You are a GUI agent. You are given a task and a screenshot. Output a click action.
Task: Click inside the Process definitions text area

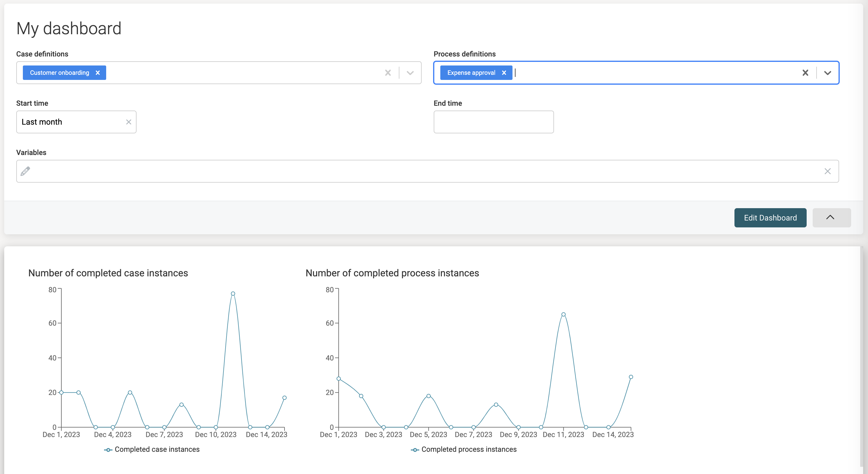coord(607,72)
